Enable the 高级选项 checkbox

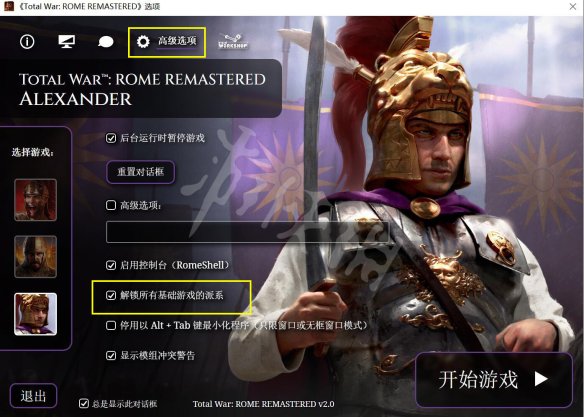pyautogui.click(x=111, y=205)
